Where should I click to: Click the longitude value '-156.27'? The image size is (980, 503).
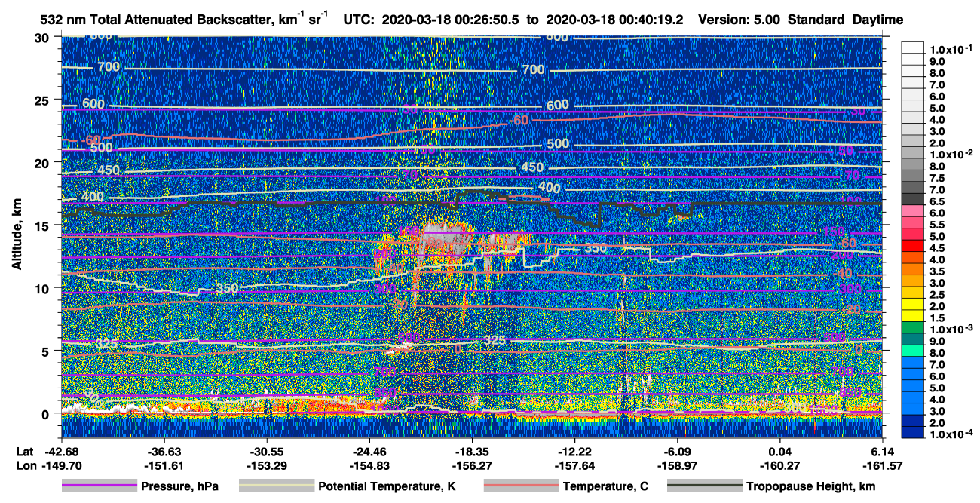click(x=471, y=465)
